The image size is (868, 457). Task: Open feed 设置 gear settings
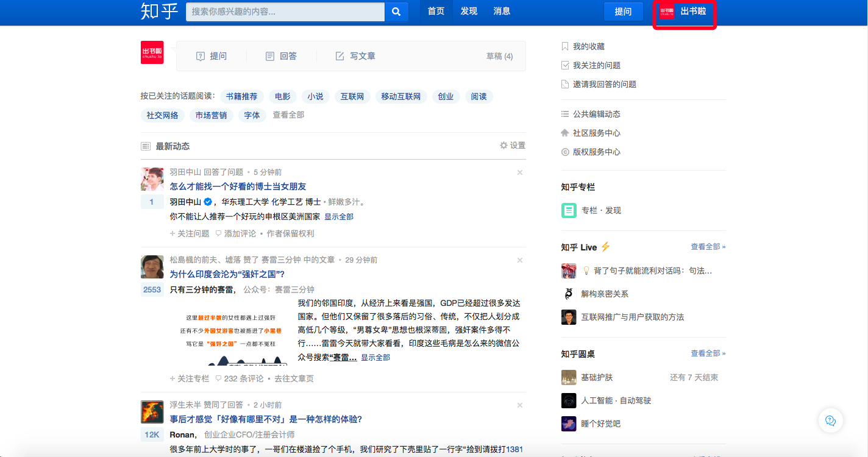(512, 146)
